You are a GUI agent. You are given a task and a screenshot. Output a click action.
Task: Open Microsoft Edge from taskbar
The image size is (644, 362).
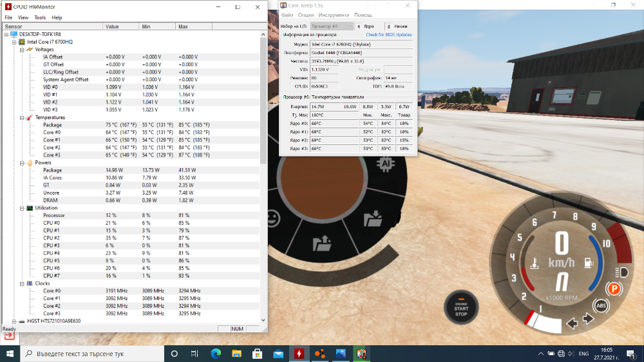tap(216, 354)
